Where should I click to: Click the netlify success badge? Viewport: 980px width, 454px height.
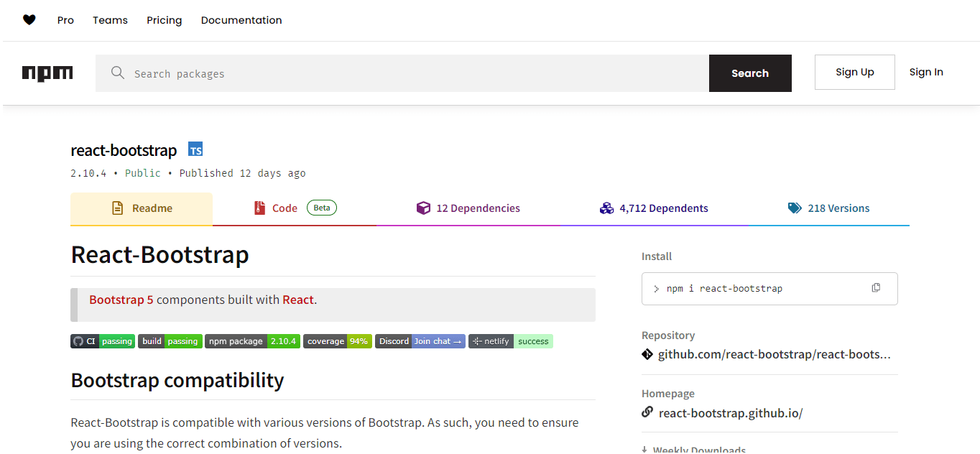click(x=510, y=341)
